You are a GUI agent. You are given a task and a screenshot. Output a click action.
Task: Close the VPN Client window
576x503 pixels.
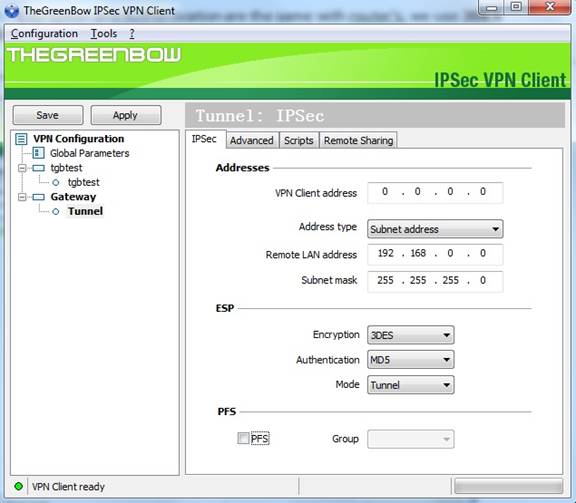coord(550,7)
